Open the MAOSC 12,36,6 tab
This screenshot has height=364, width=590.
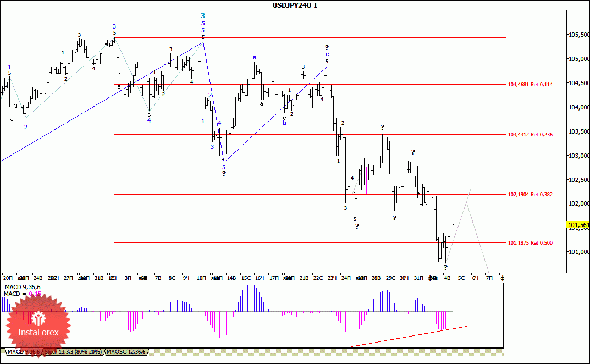[126, 351]
